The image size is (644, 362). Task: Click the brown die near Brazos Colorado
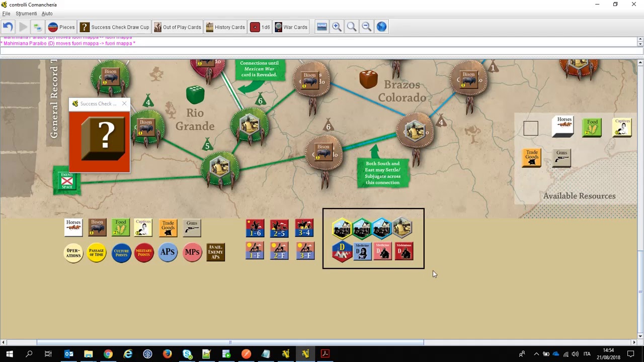[x=369, y=79]
